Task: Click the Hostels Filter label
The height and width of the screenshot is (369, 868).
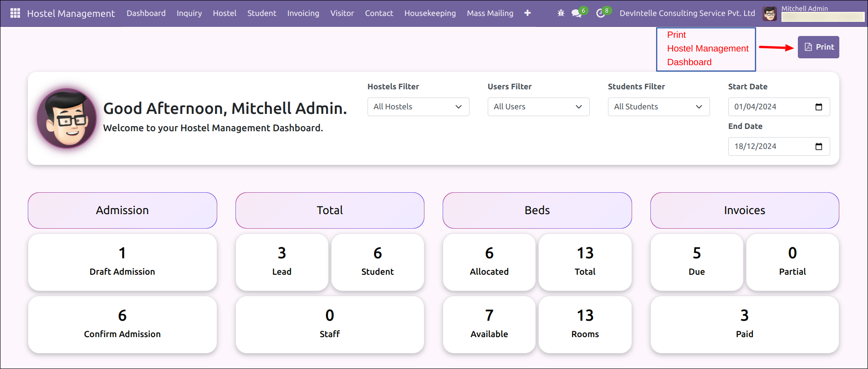Action: tap(393, 87)
